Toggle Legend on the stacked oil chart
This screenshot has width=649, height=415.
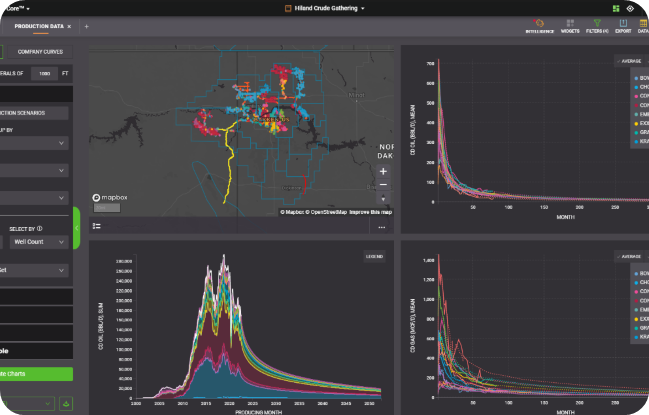[x=373, y=256]
